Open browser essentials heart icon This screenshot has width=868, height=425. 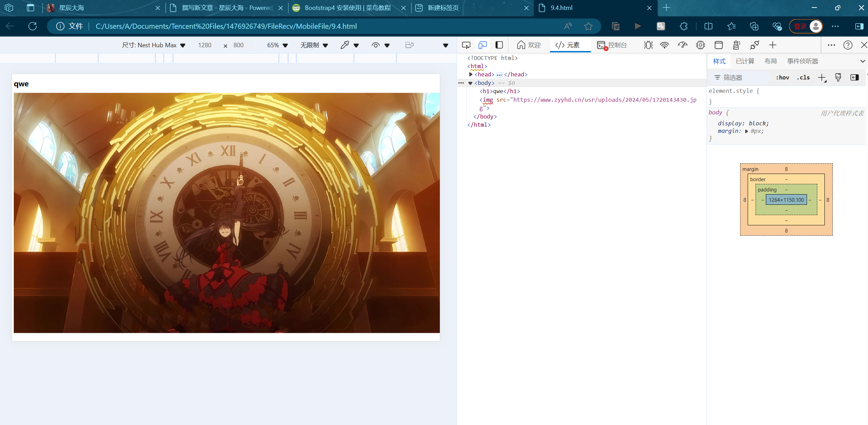[777, 26]
